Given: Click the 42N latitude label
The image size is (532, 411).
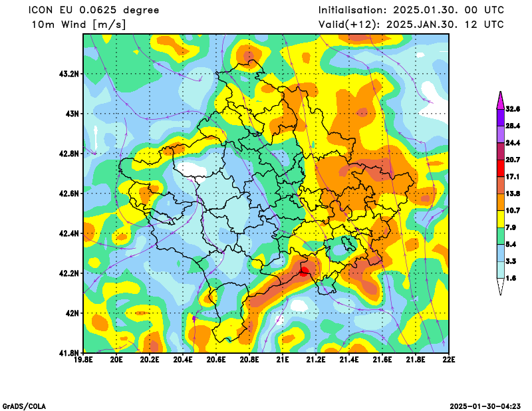Looking at the screenshot, I should [72, 313].
